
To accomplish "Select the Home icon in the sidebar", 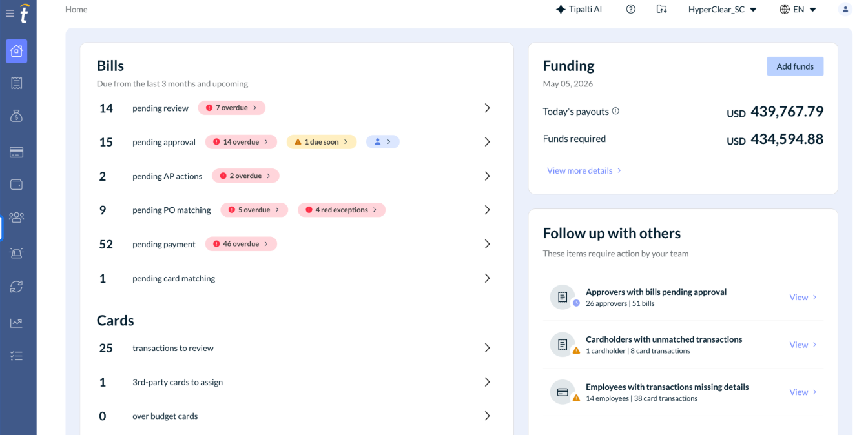I will (x=16, y=51).
